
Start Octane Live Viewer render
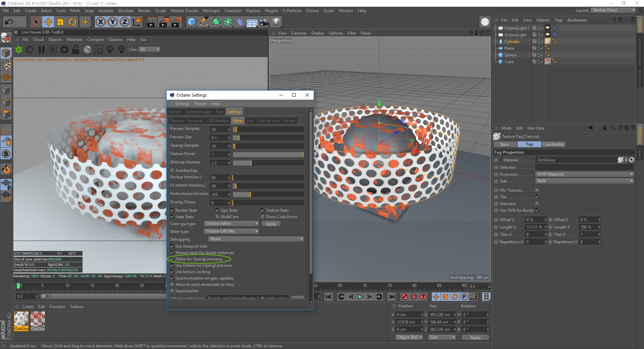pos(19,50)
